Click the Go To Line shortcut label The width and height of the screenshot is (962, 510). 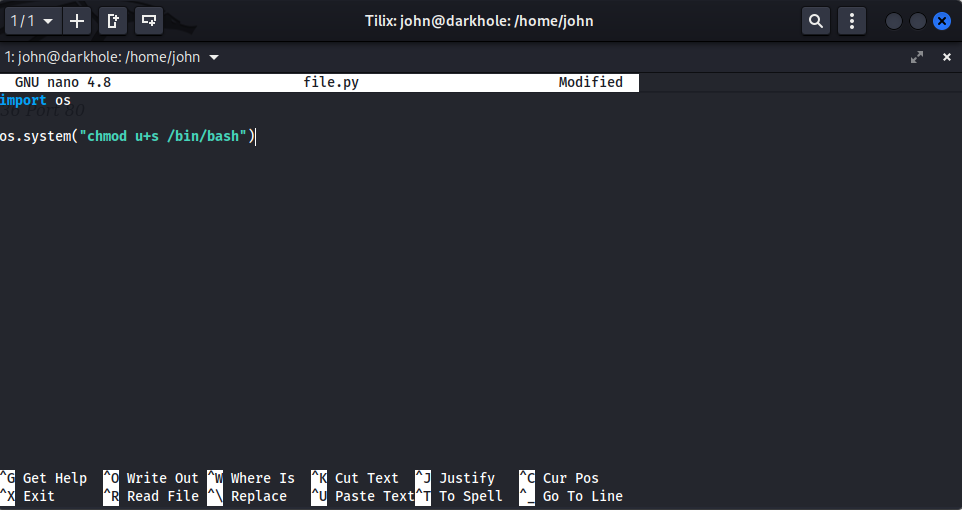[x=582, y=496]
